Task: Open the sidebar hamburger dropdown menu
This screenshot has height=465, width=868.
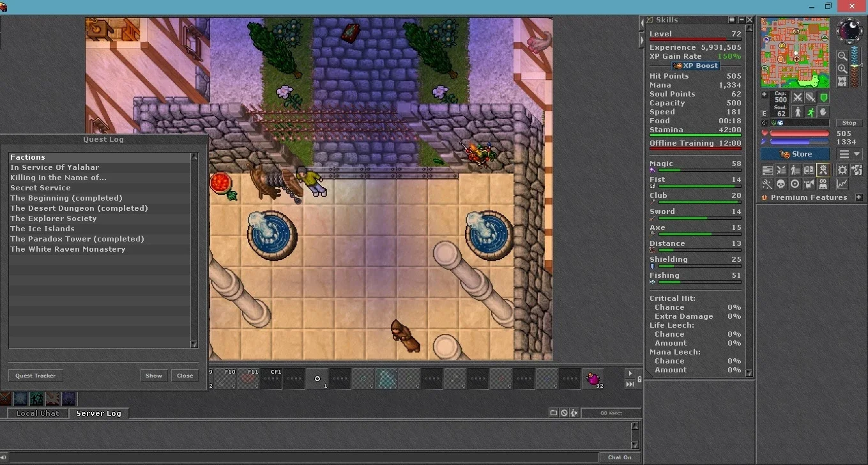Action: pyautogui.click(x=849, y=154)
